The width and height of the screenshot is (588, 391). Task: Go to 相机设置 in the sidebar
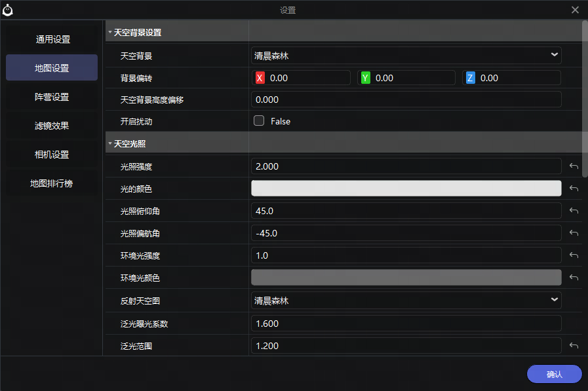tap(52, 155)
